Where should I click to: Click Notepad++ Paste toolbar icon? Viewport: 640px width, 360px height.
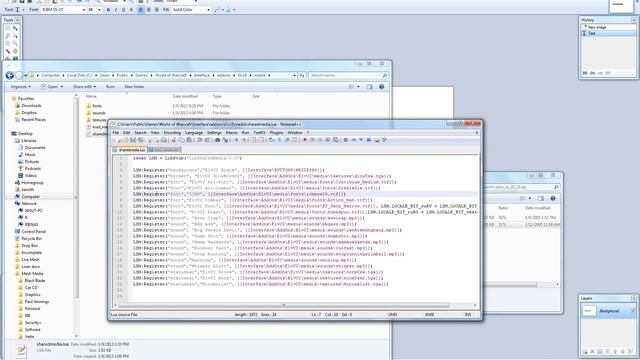(189, 140)
